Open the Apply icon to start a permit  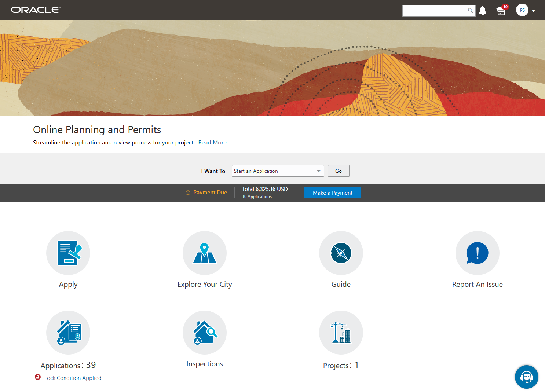(68, 253)
